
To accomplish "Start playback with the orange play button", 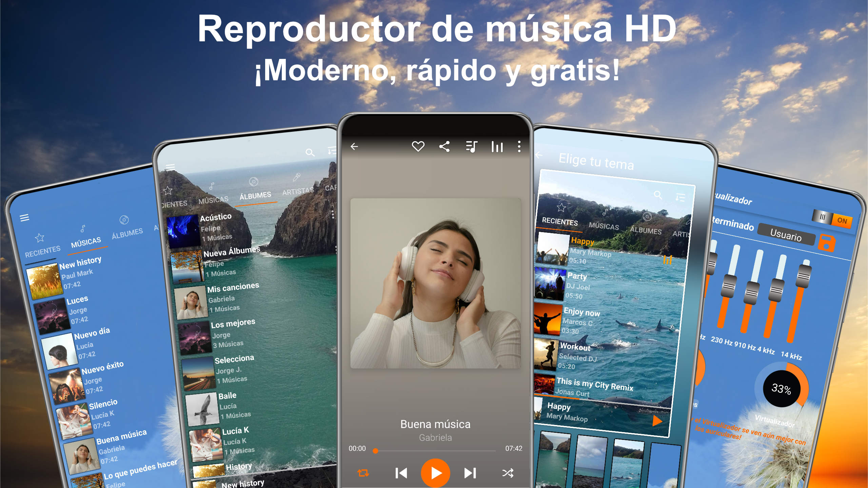I will pos(435,473).
